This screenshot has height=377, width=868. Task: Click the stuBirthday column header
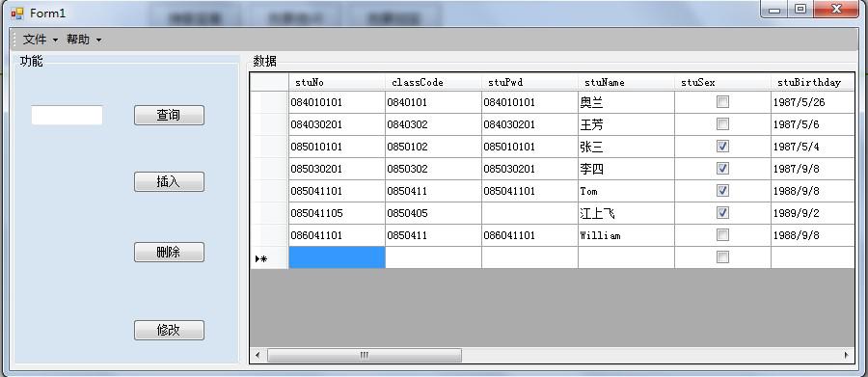813,82
